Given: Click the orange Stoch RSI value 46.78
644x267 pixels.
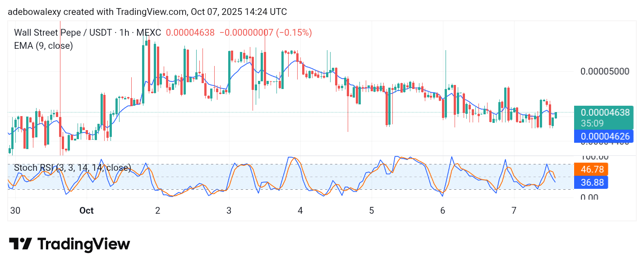Looking at the screenshot, I should point(591,169).
